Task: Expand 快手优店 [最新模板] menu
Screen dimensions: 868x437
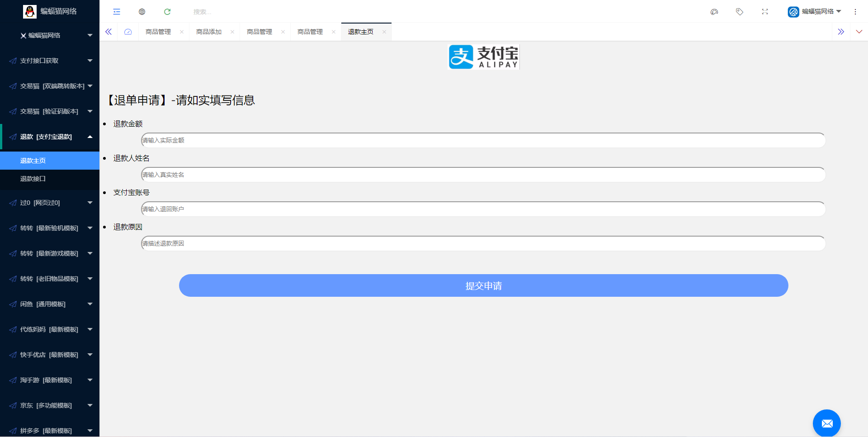Action: [50, 355]
